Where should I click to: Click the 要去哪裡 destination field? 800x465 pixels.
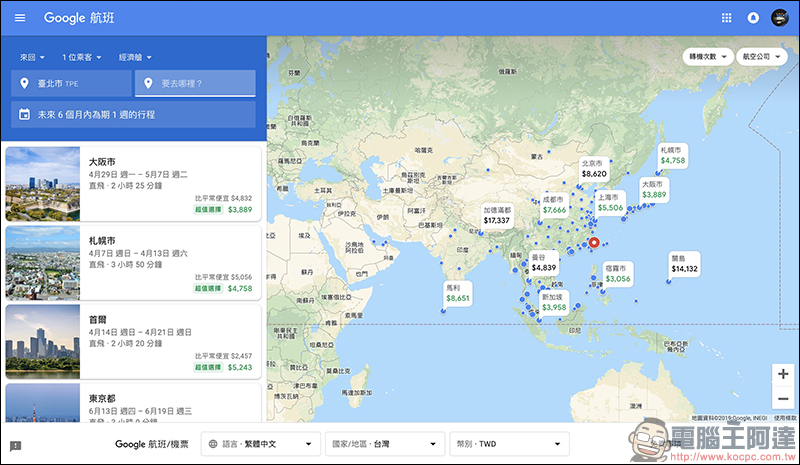point(195,83)
